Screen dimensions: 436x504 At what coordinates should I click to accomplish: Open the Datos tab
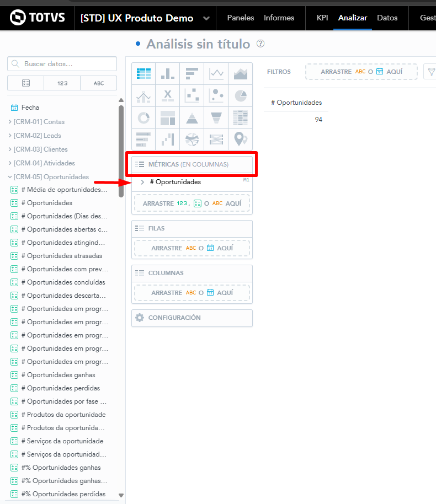pyautogui.click(x=387, y=18)
